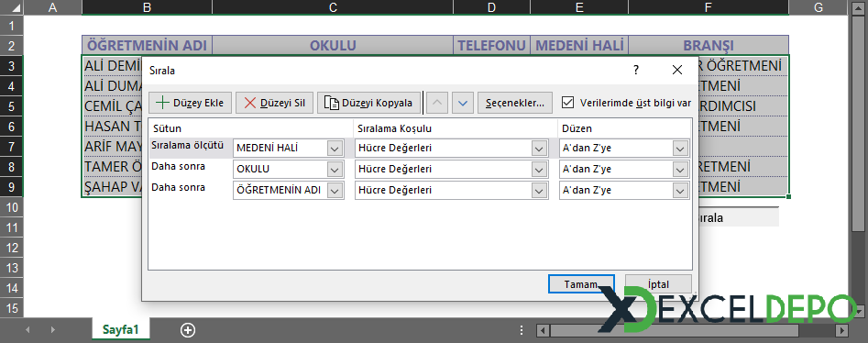Open the OKULU column dropdown
The width and height of the screenshot is (868, 343).
pyautogui.click(x=335, y=169)
